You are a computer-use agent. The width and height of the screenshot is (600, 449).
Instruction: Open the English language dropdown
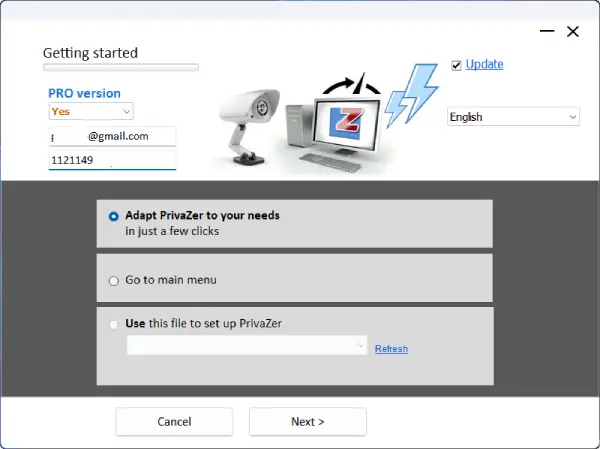(x=513, y=116)
